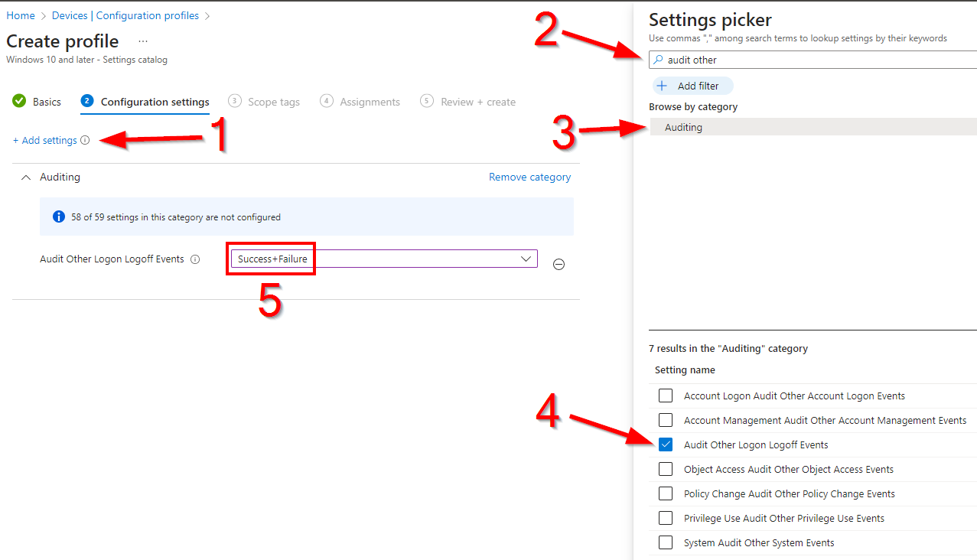Uncheck Audit Other Logon Logoff Events
Screen dimensions: 977x560
665,444
